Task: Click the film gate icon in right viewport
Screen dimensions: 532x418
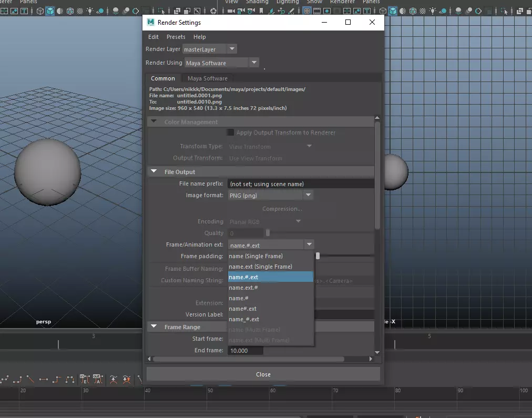Action: [316, 11]
